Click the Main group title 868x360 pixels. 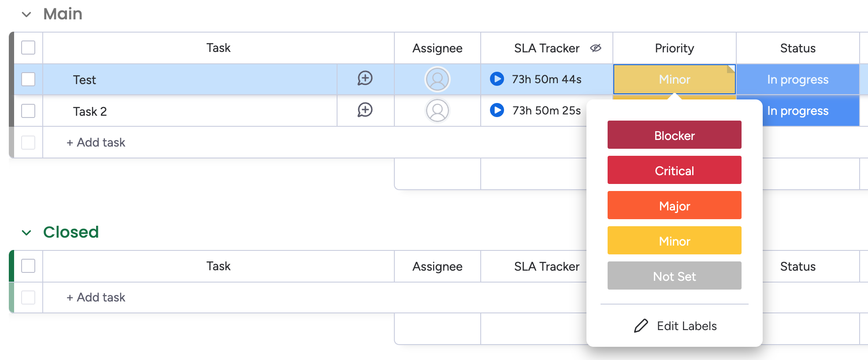click(x=63, y=14)
